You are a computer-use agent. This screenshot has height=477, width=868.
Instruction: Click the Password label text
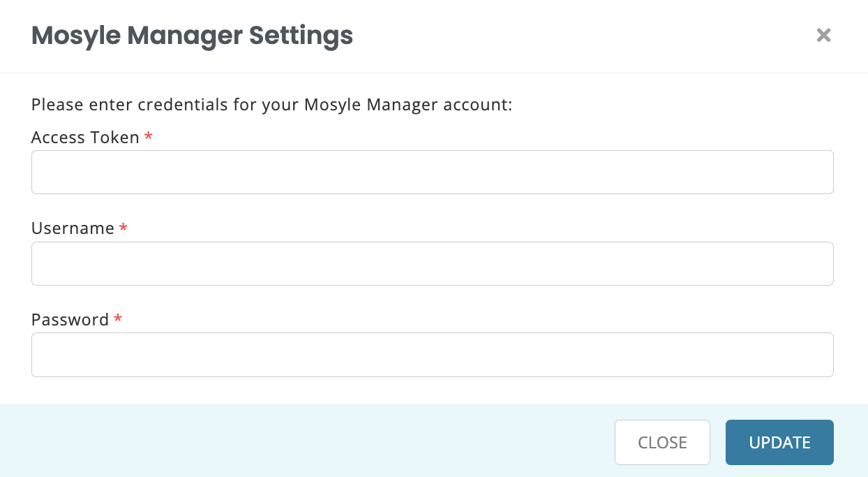[70, 319]
